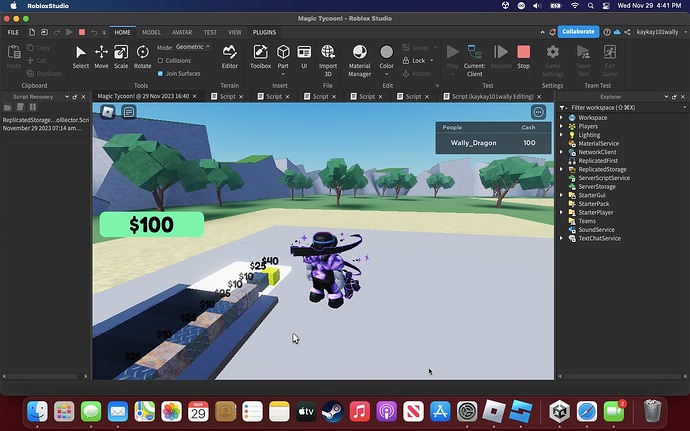The width and height of the screenshot is (690, 431).
Task: Switch to the AVATAR ribbon tab
Action: coord(182,32)
